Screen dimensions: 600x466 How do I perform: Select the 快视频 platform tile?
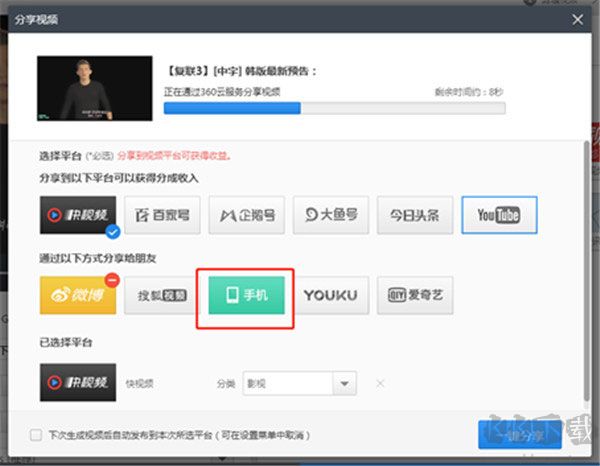click(x=78, y=215)
